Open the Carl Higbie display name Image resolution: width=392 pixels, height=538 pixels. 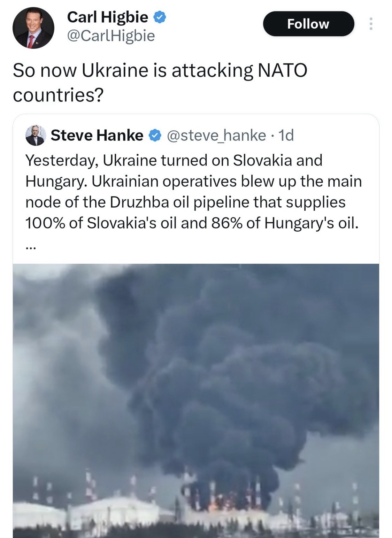[x=107, y=17]
